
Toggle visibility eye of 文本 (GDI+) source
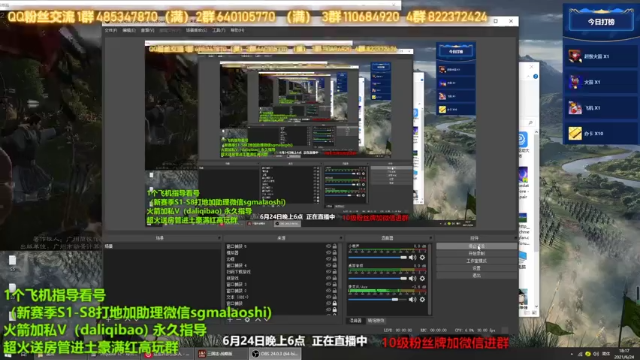pos(328,297)
